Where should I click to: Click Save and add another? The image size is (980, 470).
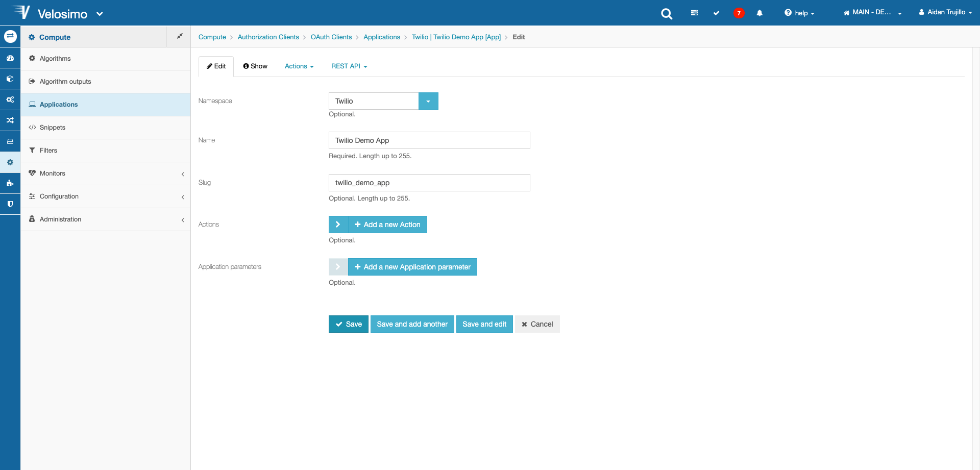pyautogui.click(x=412, y=324)
